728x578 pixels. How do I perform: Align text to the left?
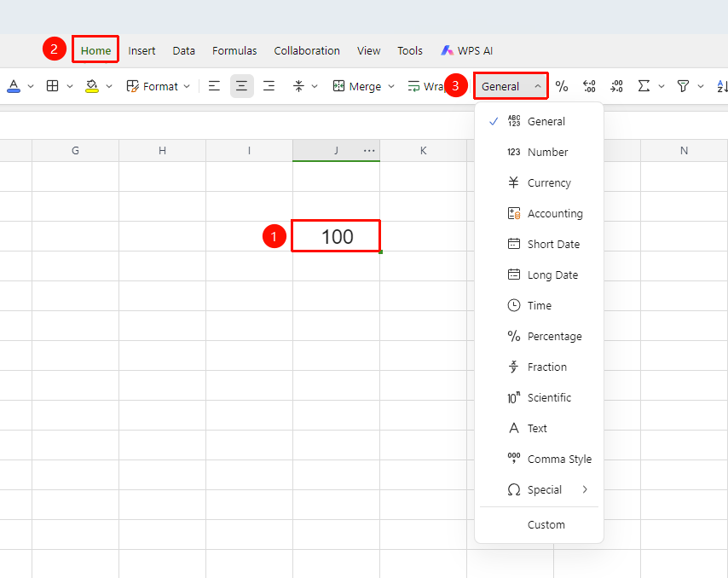click(x=214, y=86)
